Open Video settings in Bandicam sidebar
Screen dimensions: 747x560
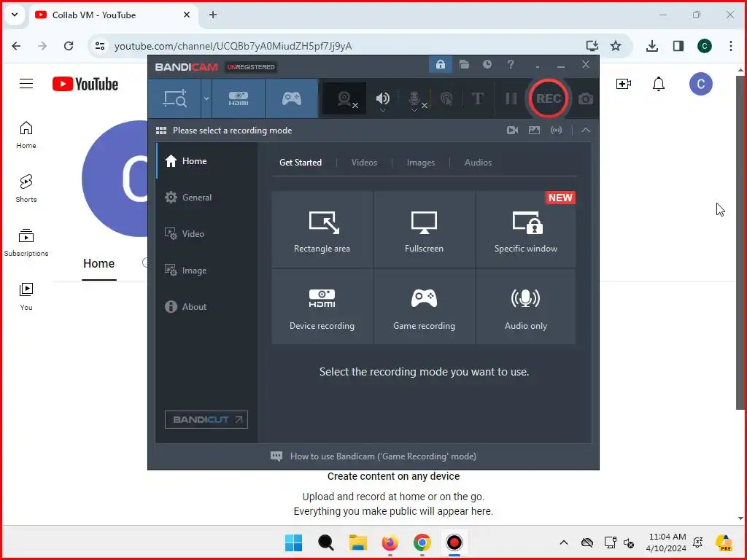(206, 234)
